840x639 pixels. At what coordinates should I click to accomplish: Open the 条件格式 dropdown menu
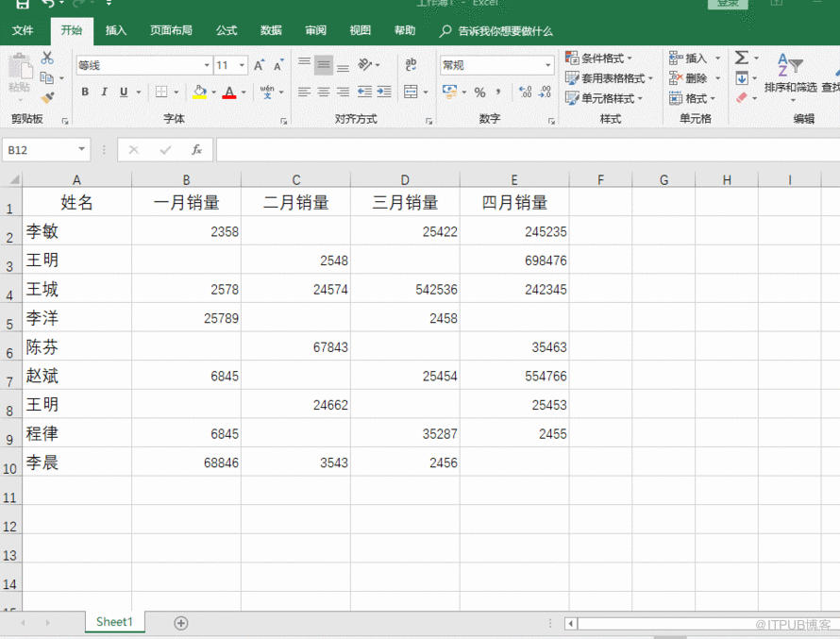click(x=600, y=59)
